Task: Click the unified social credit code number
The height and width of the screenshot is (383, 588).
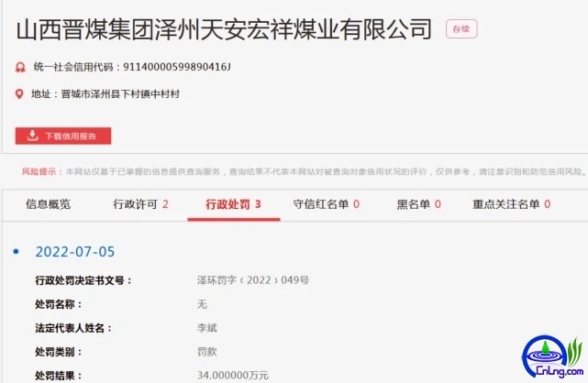Action: (x=177, y=67)
